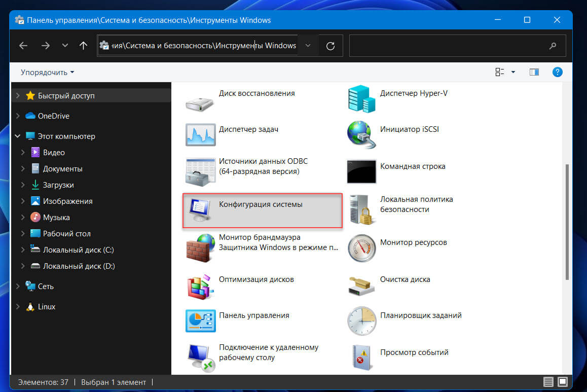Launch Монитор ресурсов gauge icon
The image size is (587, 392).
pyautogui.click(x=361, y=248)
